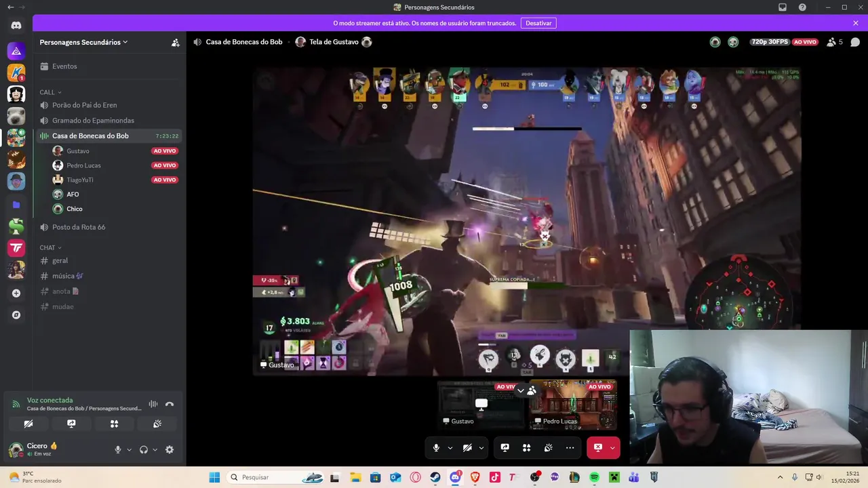Dismiss the streamer mode banner
The image size is (868, 488).
click(856, 23)
